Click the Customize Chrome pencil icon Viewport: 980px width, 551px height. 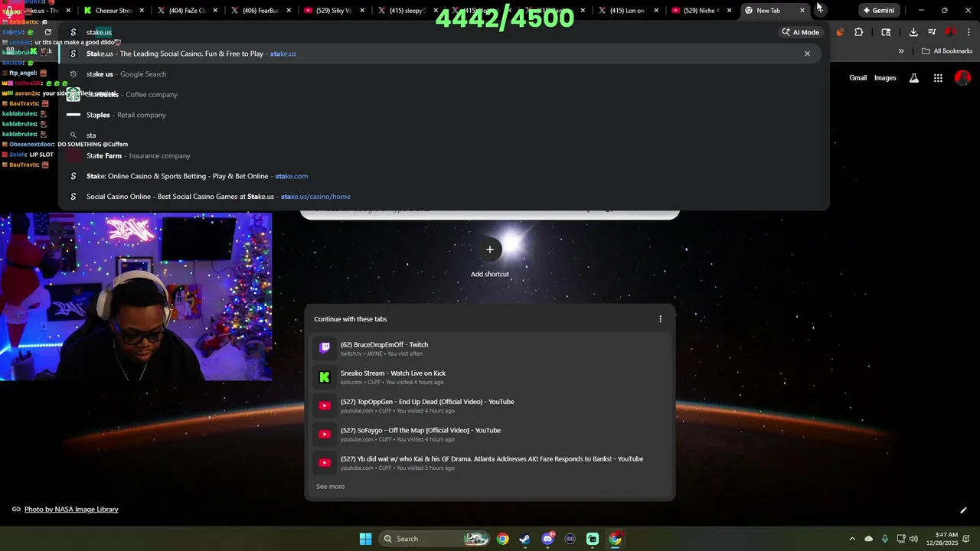[963, 510]
